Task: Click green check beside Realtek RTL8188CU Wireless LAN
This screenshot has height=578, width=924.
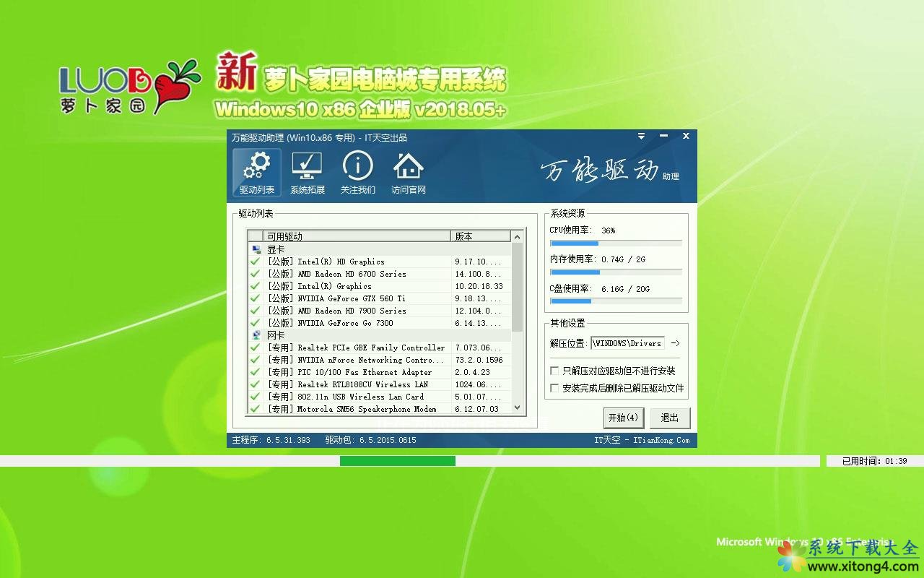Action: tap(255, 384)
